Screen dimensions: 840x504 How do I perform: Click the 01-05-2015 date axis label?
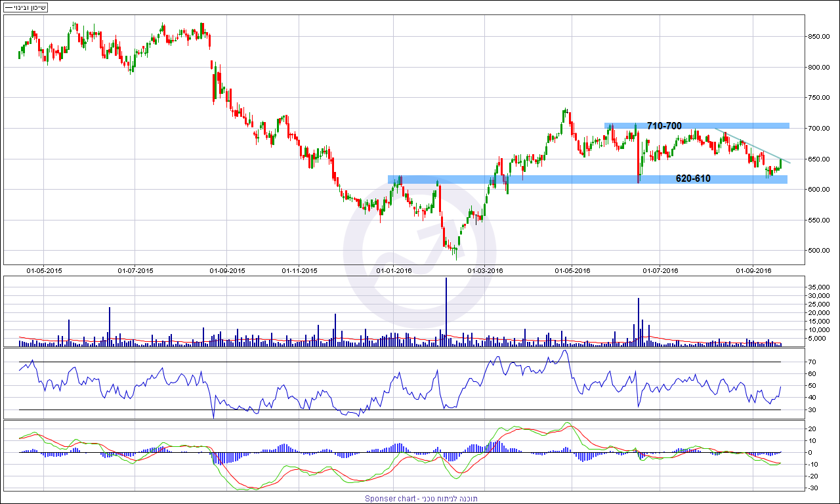[x=44, y=270]
